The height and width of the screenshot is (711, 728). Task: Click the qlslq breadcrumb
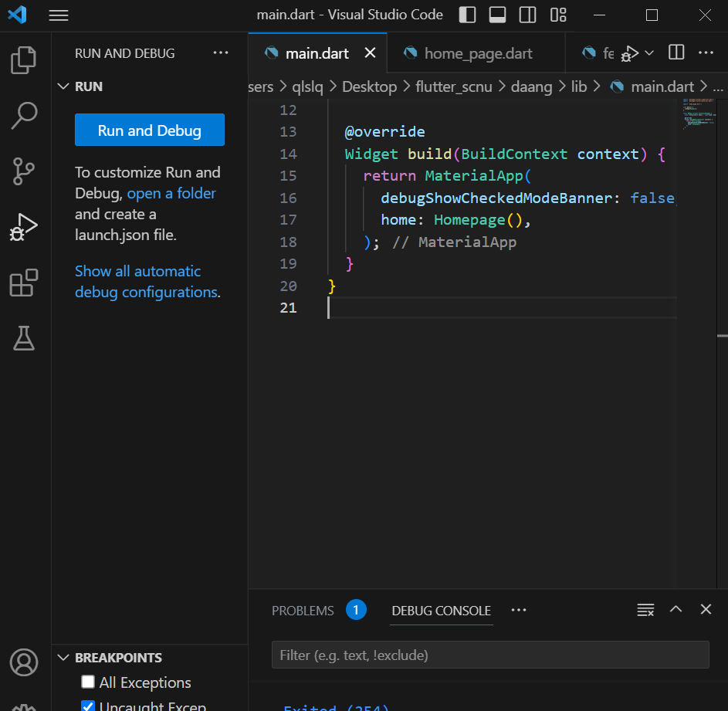click(307, 86)
